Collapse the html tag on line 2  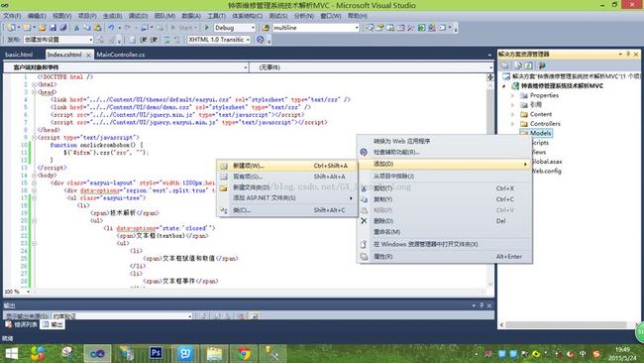34,84
